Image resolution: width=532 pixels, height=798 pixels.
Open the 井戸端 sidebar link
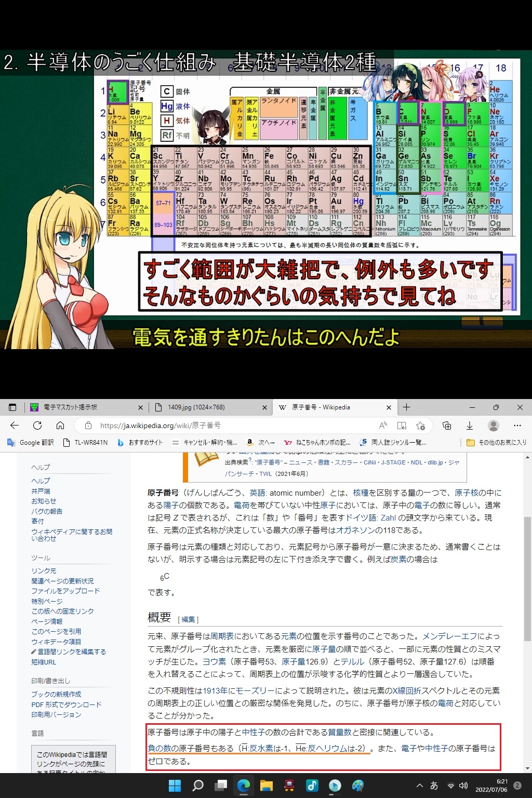(x=41, y=491)
